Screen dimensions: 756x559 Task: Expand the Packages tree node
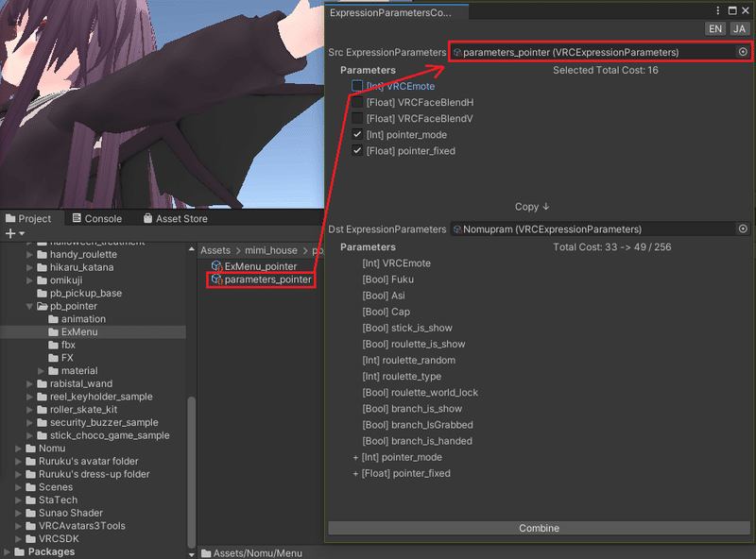pos(8,551)
